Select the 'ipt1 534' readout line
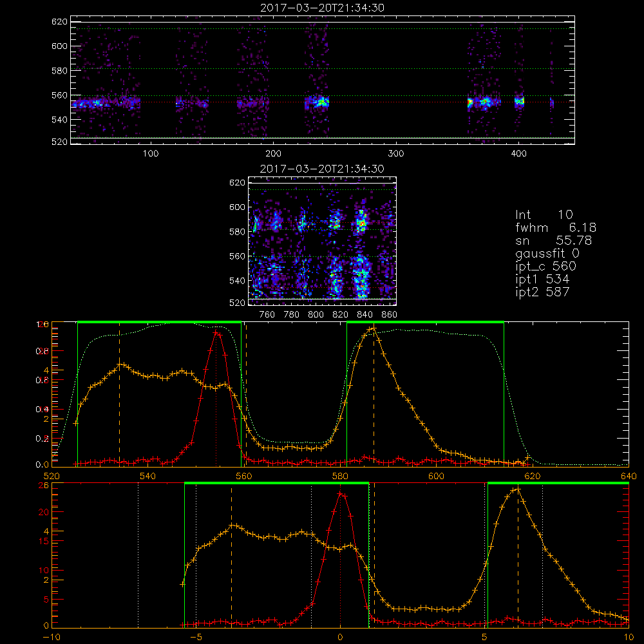Image resolution: width=644 pixels, height=644 pixels. pyautogui.click(x=542, y=279)
